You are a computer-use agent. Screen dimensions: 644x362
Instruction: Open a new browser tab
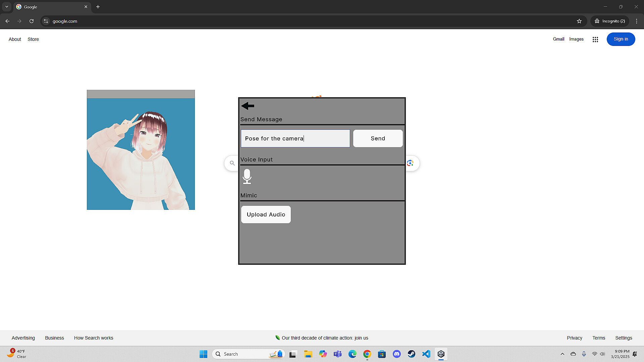[98, 7]
